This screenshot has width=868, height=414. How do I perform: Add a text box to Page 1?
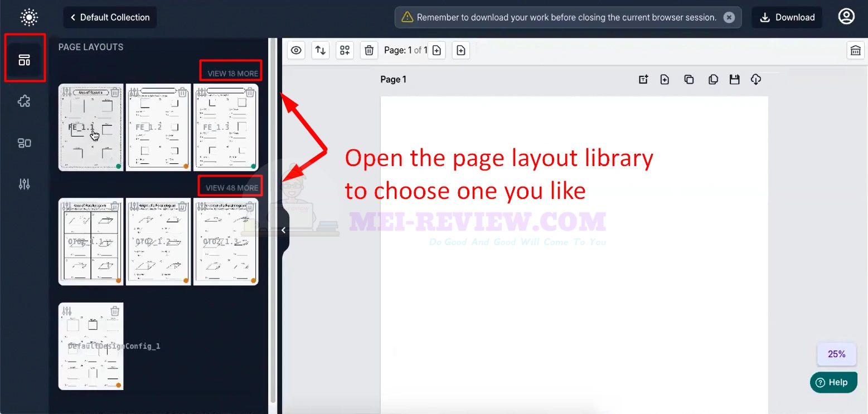coord(643,80)
